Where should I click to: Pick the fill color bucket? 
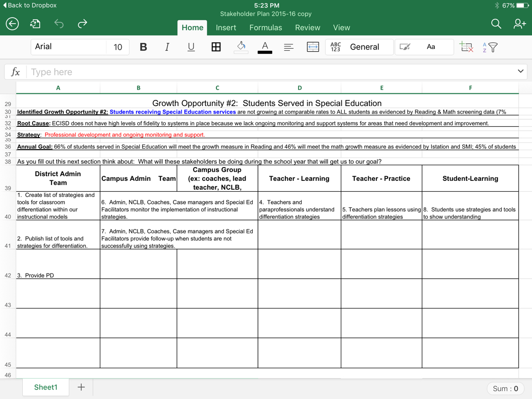pyautogui.click(x=241, y=47)
